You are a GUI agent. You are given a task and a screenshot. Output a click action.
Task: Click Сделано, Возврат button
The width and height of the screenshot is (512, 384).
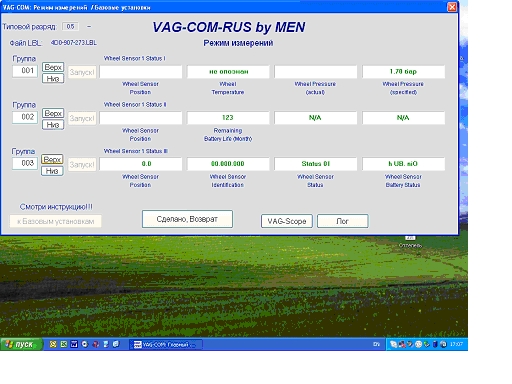(187, 219)
